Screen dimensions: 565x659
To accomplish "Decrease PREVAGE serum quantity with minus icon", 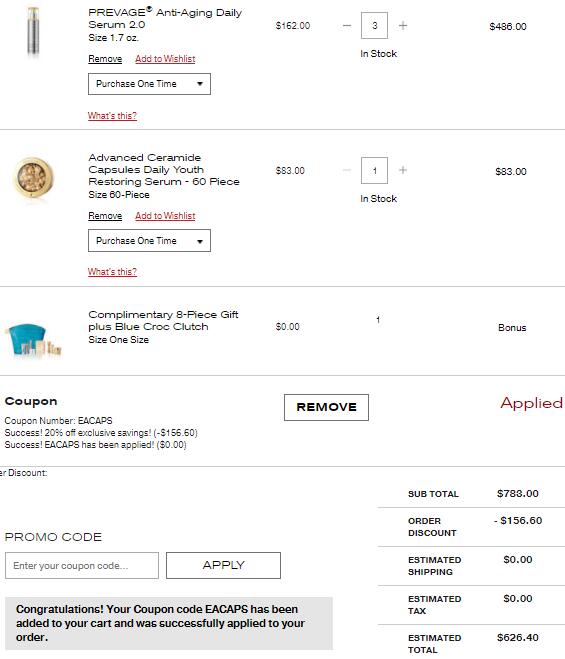I will [346, 26].
